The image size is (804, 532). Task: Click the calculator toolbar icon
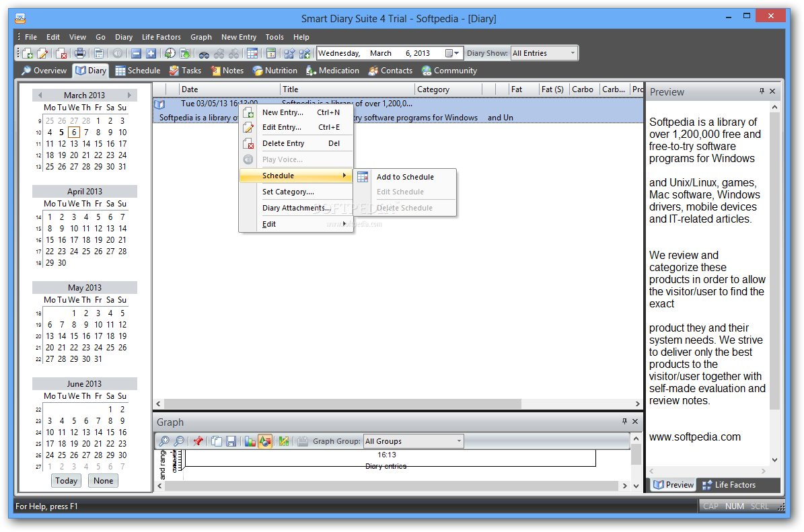(270, 53)
